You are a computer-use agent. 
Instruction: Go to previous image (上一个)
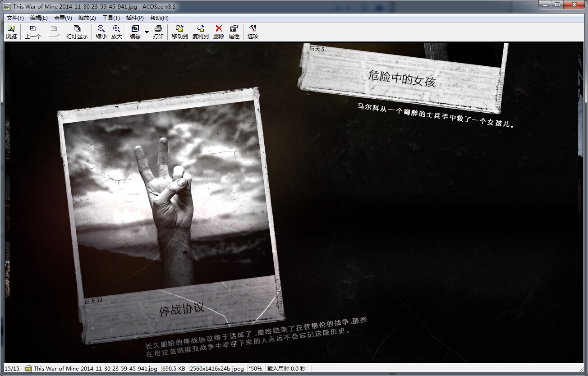[x=33, y=32]
